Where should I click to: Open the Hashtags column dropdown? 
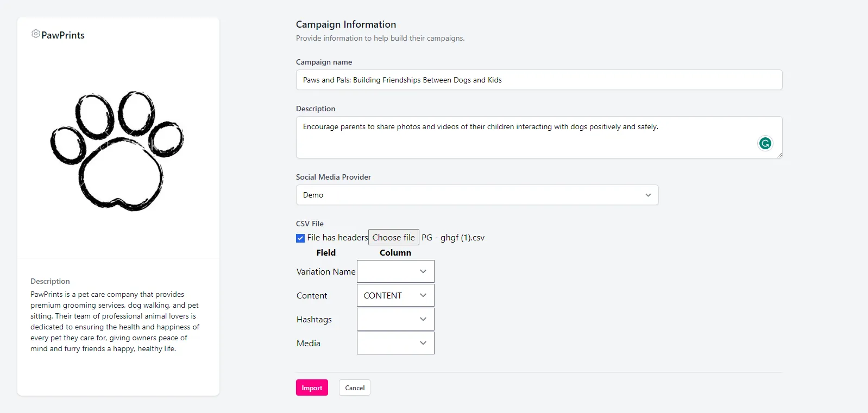pyautogui.click(x=395, y=319)
